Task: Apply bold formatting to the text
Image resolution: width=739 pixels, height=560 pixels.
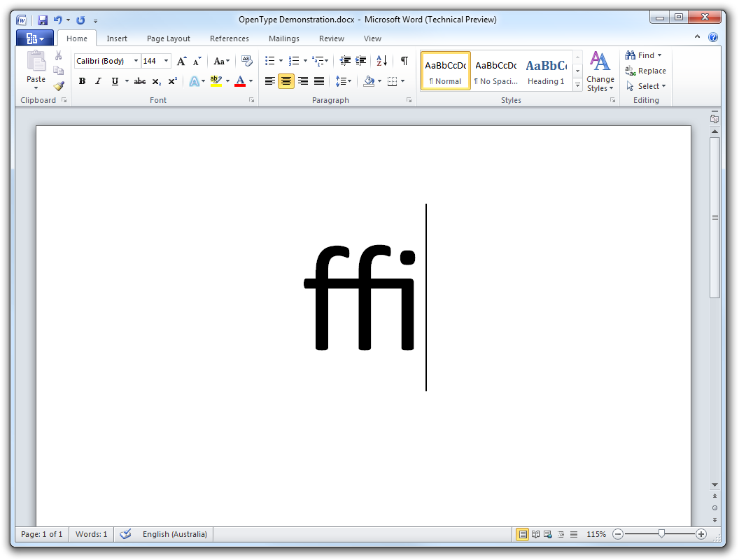Action: (82, 81)
